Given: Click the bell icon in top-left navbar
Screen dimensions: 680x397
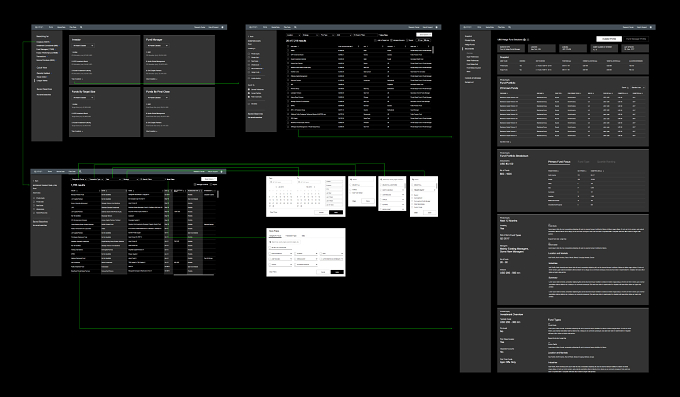Looking at the screenshot, I should coord(223,27).
